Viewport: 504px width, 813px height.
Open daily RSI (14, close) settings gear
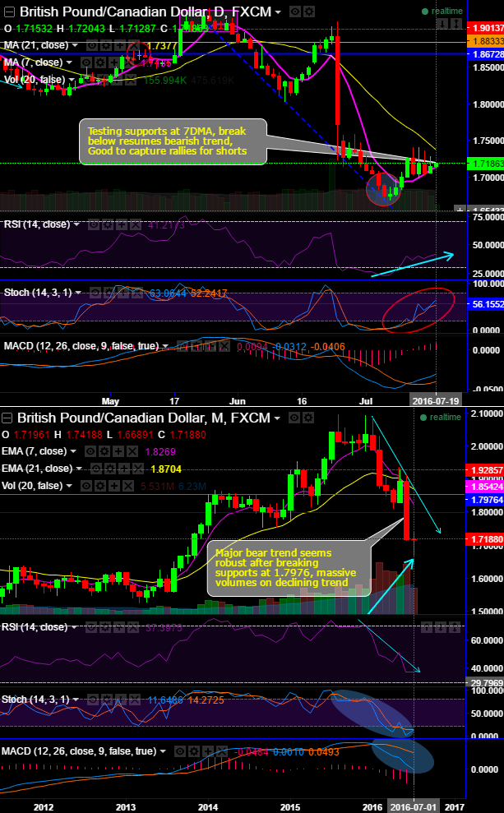point(108,224)
